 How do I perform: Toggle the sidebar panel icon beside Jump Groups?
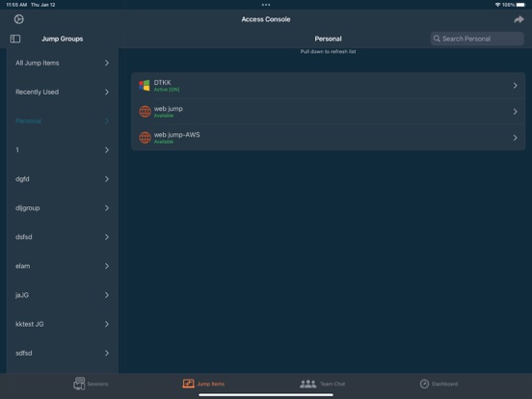click(x=14, y=39)
